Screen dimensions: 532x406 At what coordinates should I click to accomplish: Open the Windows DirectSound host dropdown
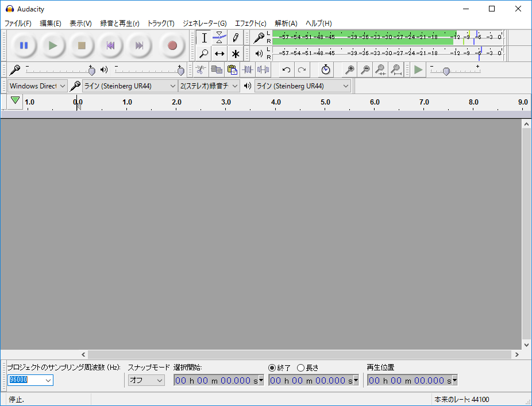pos(37,86)
